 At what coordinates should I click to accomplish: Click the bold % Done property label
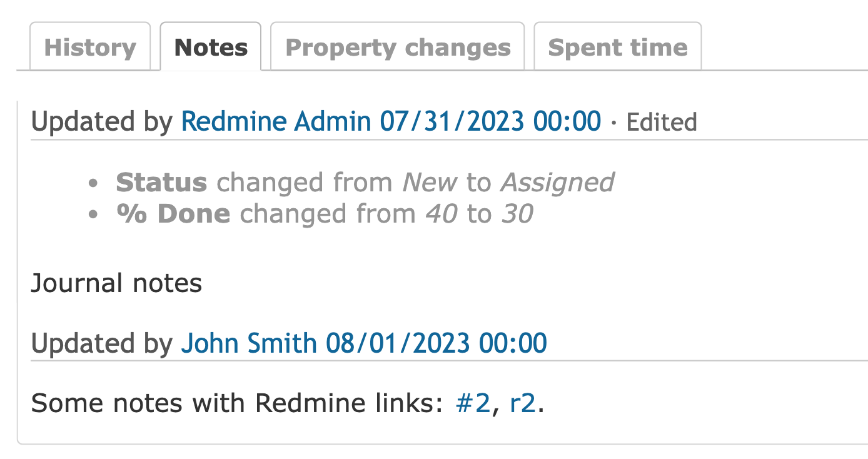pos(173,214)
